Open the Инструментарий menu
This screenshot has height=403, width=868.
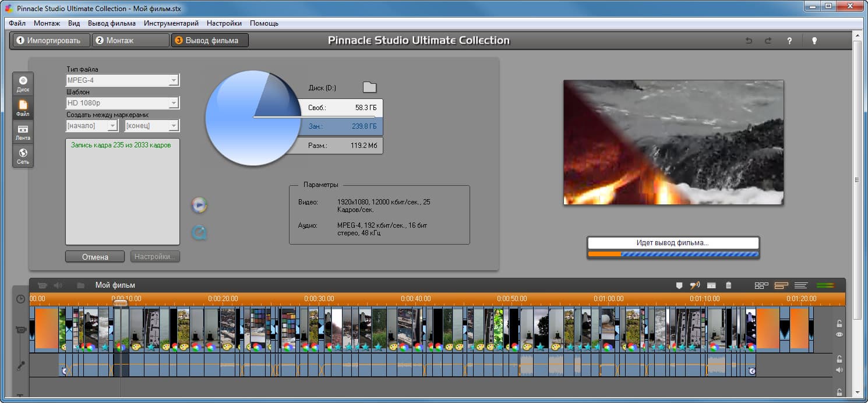[x=171, y=23]
